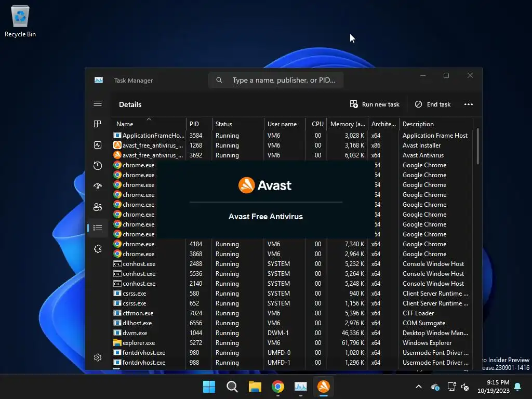Select Details page list icon in sidebar

(x=98, y=228)
